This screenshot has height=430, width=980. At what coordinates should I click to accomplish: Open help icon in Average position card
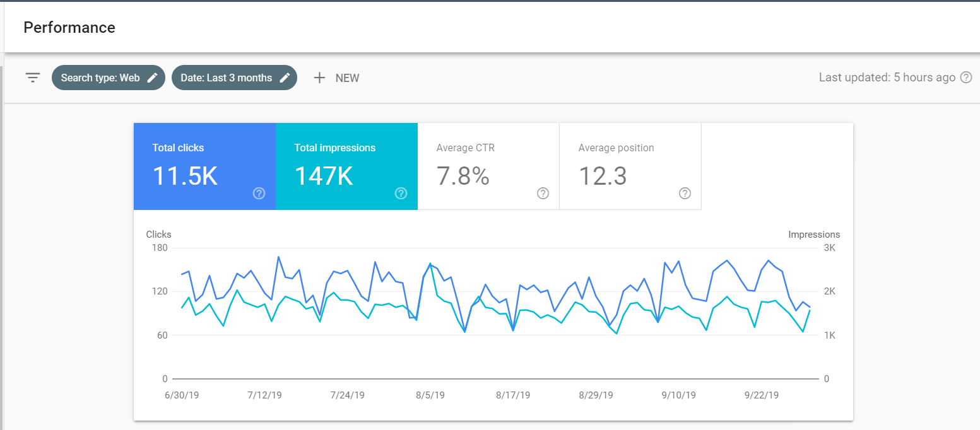(x=685, y=194)
